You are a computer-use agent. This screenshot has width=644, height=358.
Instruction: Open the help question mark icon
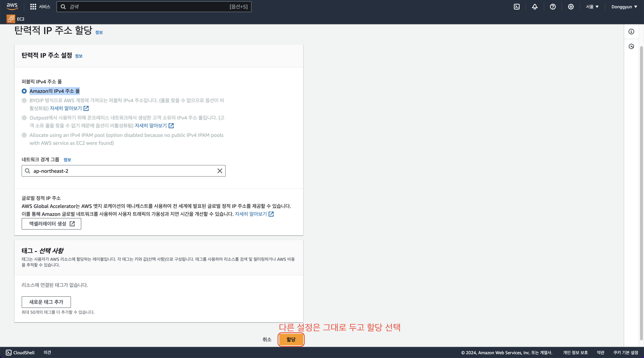(x=552, y=7)
